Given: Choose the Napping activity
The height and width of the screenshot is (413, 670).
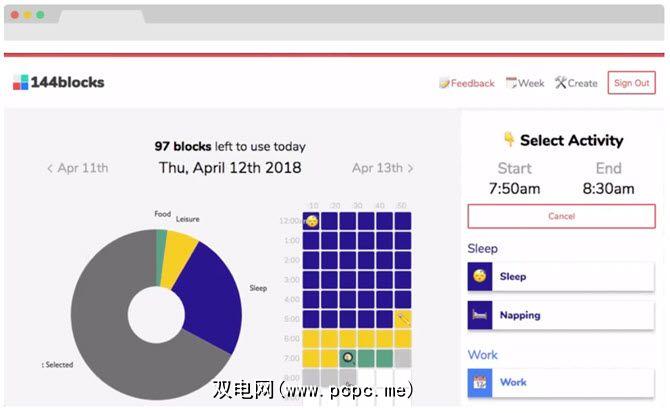Looking at the screenshot, I should click(x=561, y=315).
